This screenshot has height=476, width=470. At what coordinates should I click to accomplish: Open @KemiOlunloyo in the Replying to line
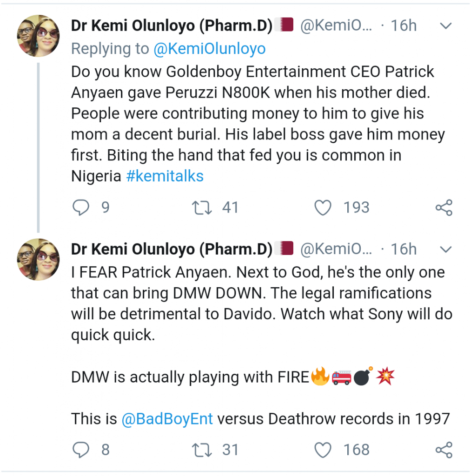click(209, 49)
